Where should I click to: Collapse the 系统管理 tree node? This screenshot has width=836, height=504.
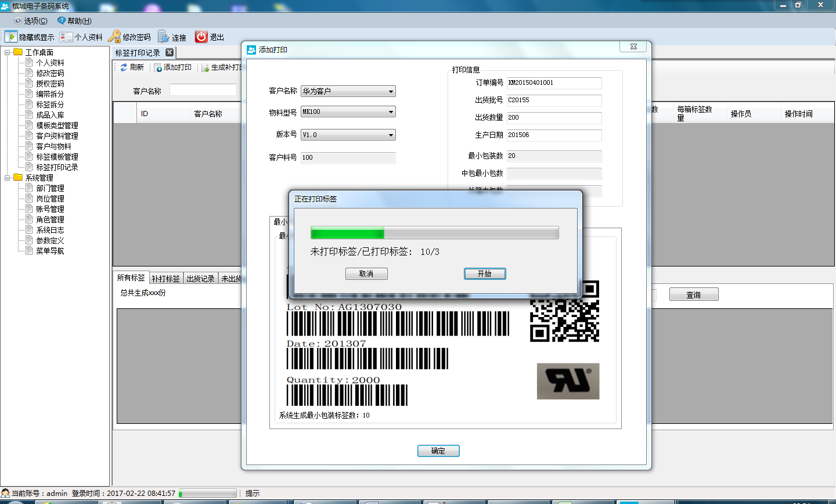click(8, 178)
